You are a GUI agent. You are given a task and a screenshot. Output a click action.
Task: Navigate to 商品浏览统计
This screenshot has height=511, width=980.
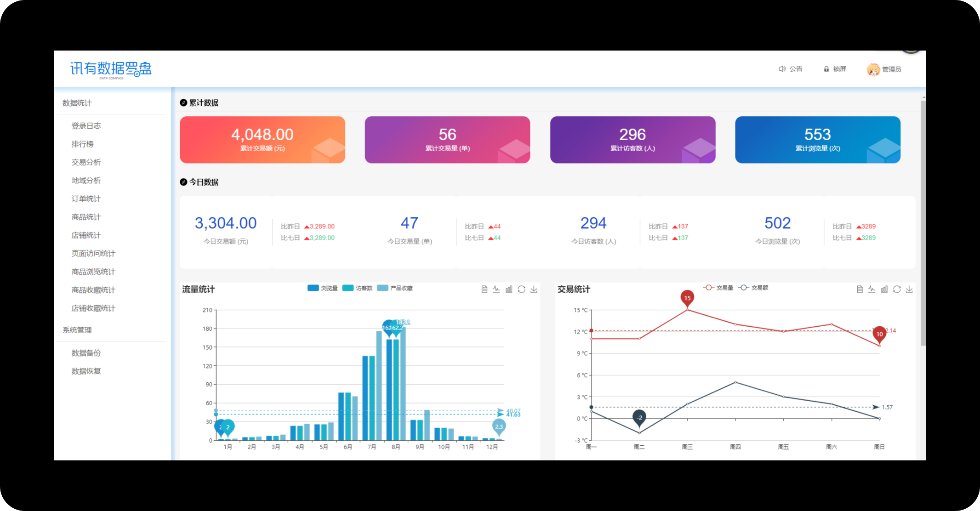93,272
